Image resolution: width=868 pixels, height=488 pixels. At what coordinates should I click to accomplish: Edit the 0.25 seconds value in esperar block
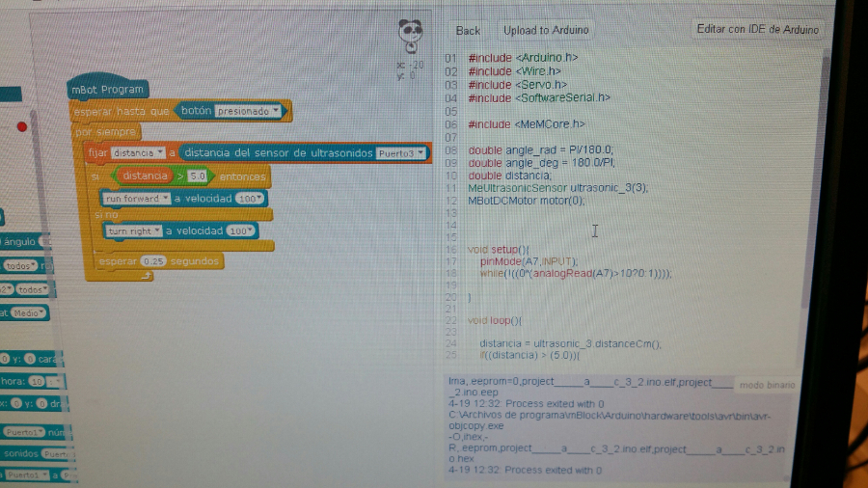[152, 261]
